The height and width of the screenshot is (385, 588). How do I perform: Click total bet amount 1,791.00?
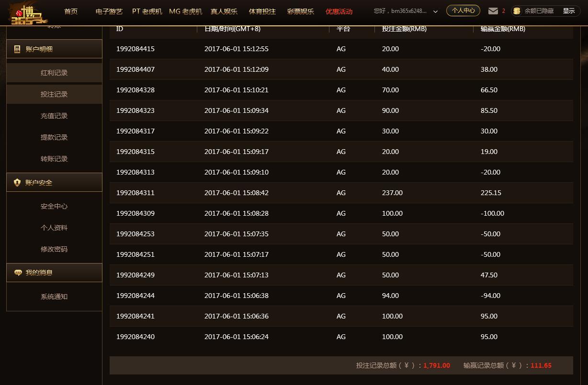point(437,365)
